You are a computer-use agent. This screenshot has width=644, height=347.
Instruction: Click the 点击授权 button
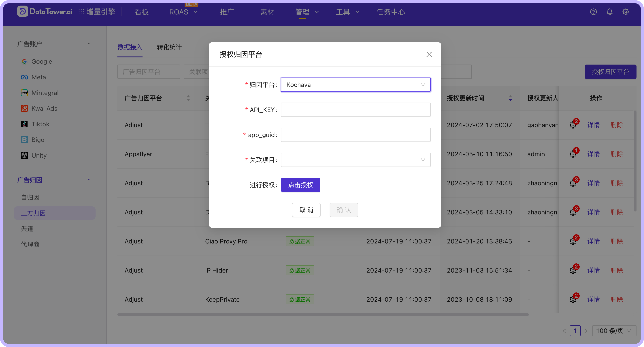pos(300,185)
